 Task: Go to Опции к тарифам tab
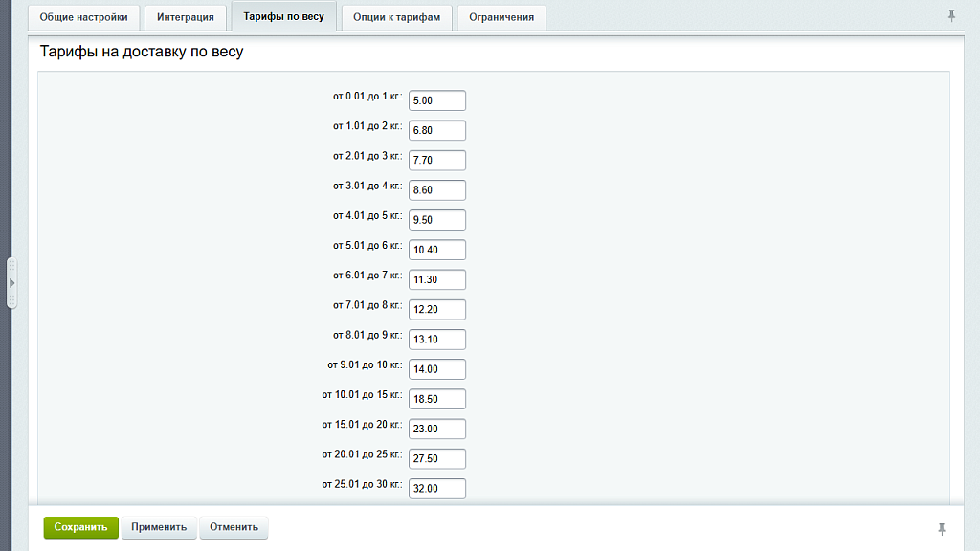[396, 17]
